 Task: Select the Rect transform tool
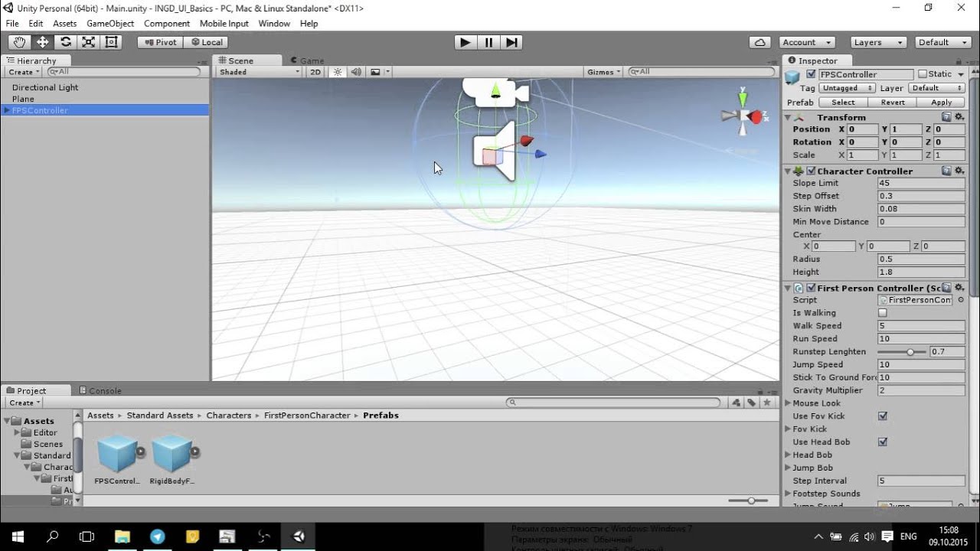tap(111, 42)
